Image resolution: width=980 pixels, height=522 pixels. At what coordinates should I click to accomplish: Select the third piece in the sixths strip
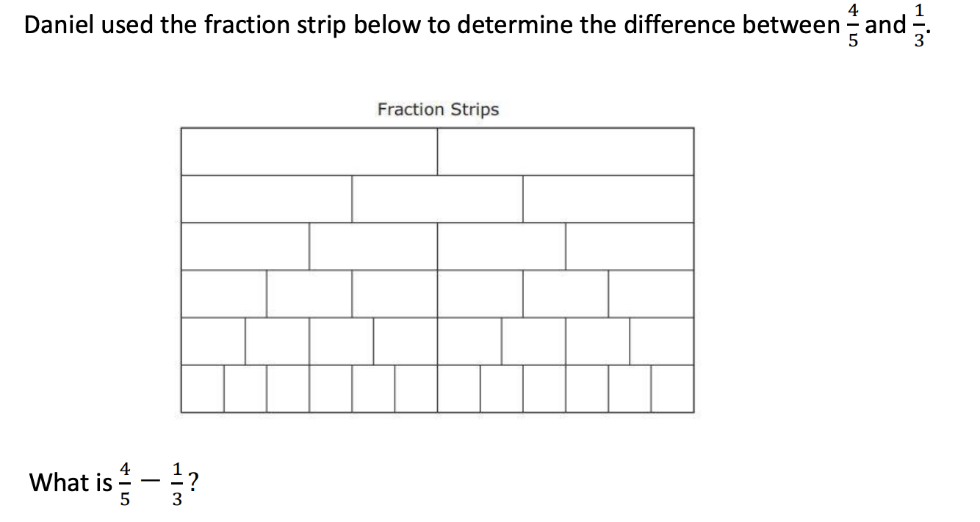click(394, 293)
